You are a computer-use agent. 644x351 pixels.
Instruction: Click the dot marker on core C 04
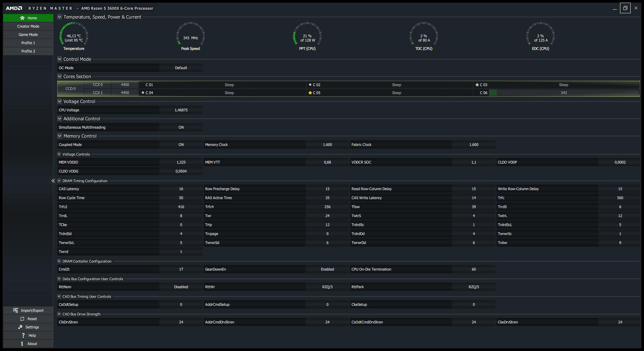tap(143, 93)
